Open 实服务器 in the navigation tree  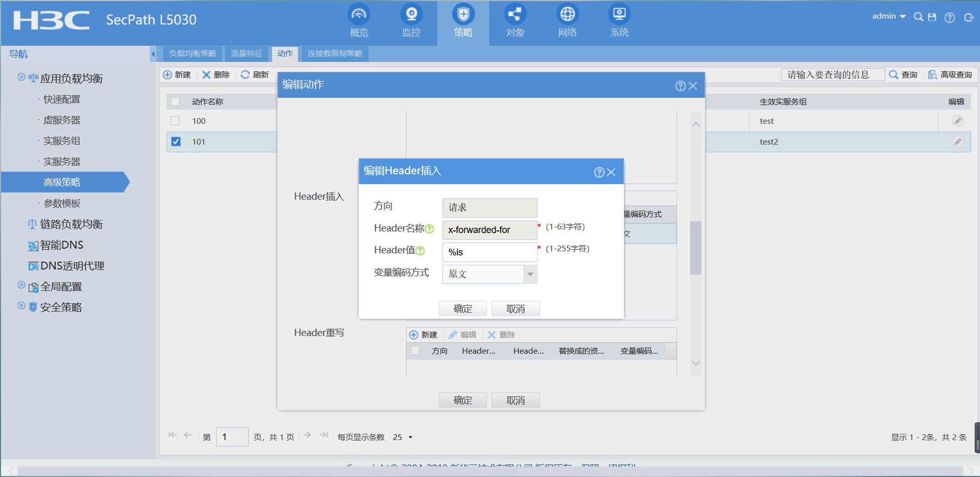click(x=62, y=162)
